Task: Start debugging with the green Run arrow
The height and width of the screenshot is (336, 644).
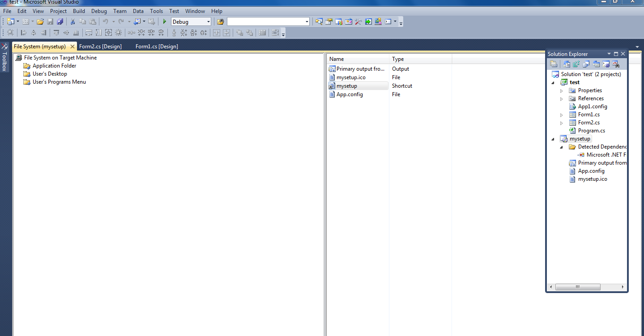Action: 164,21
